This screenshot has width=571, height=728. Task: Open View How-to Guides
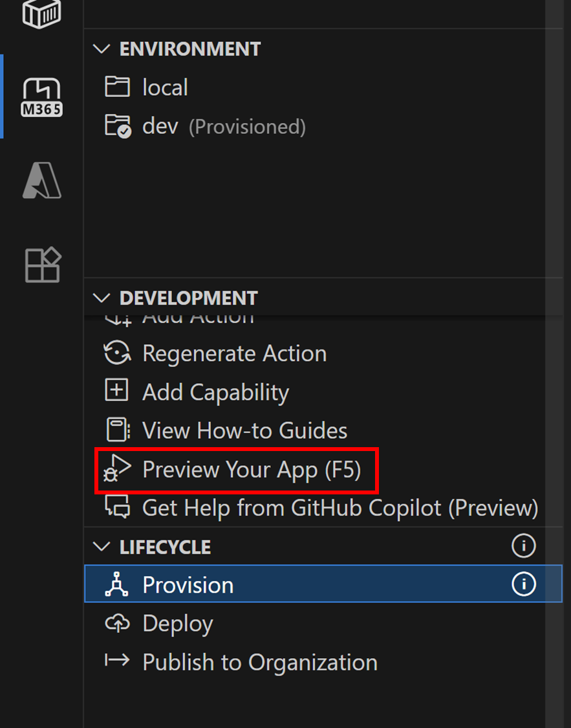(x=244, y=430)
